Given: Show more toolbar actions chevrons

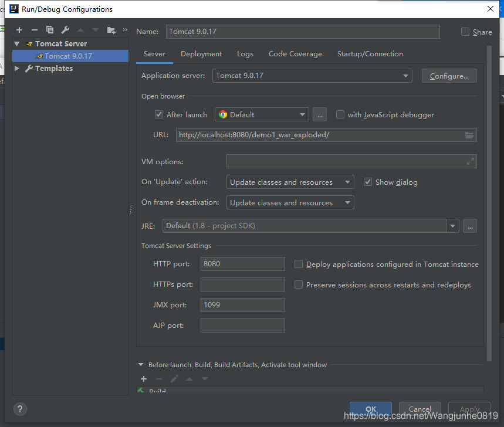Looking at the screenshot, I should pyautogui.click(x=125, y=30).
